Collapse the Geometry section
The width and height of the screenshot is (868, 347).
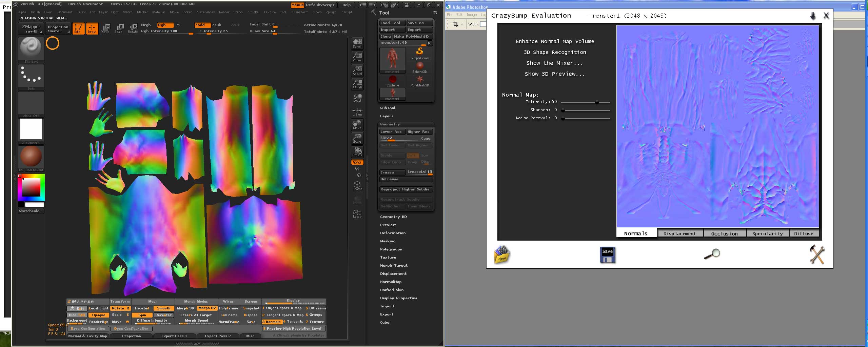click(x=390, y=124)
